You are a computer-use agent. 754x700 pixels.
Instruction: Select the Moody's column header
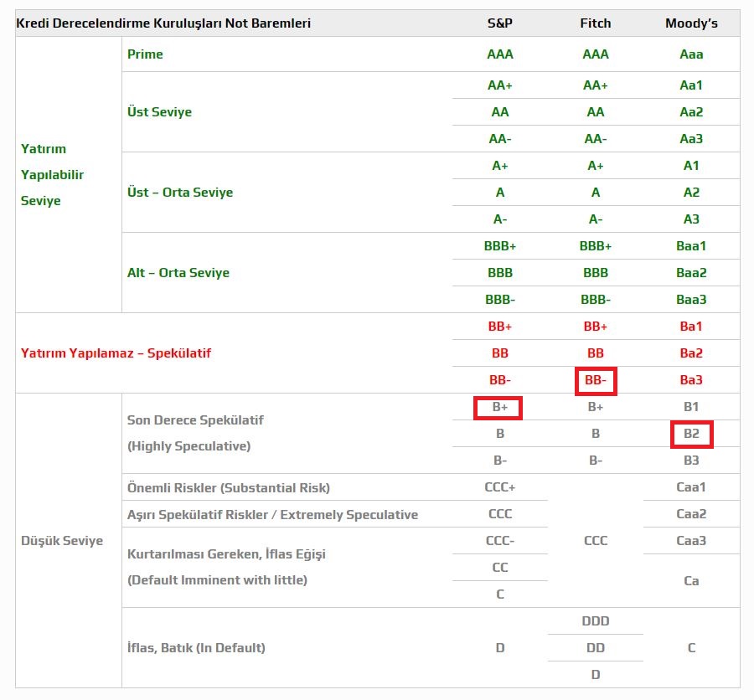pos(691,23)
